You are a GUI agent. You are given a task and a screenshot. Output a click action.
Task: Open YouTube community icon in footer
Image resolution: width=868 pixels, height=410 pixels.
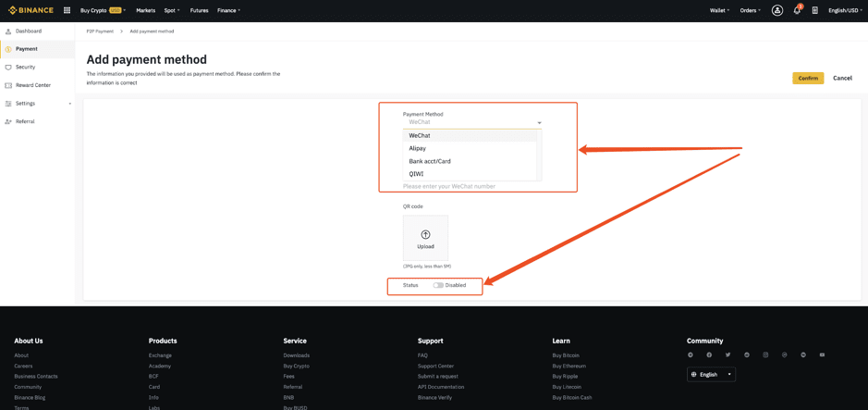tap(822, 354)
